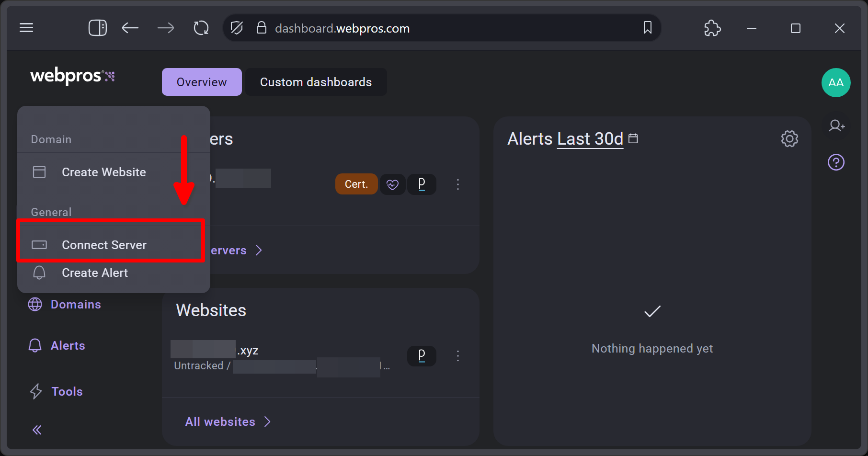Go forward to the next page
The image size is (868, 456).
click(166, 28)
